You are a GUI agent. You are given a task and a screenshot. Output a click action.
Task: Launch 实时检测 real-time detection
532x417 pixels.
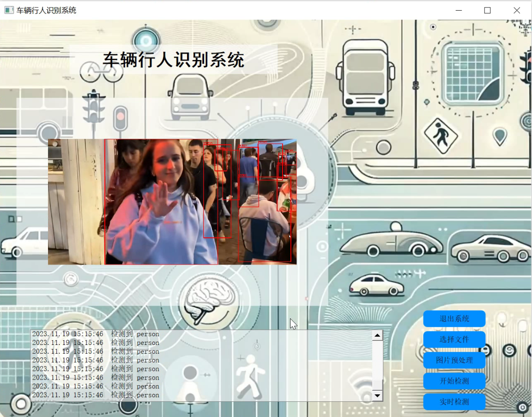click(454, 402)
